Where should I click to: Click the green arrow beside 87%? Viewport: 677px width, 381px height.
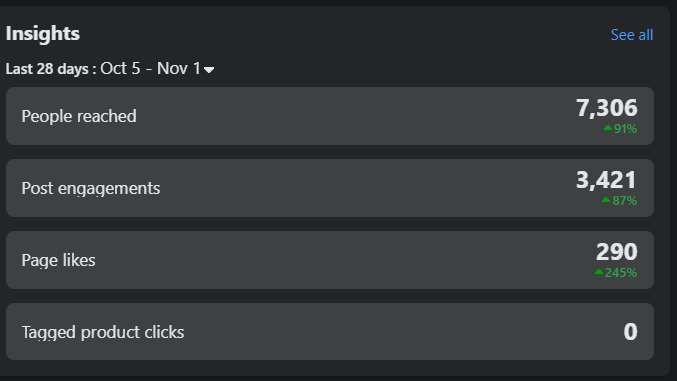coord(606,200)
